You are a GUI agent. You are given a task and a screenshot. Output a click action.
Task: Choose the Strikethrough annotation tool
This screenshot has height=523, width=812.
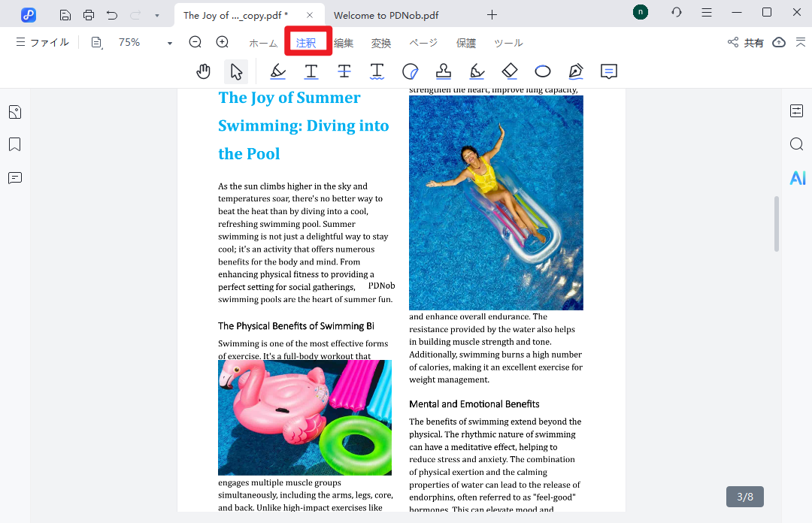(344, 71)
